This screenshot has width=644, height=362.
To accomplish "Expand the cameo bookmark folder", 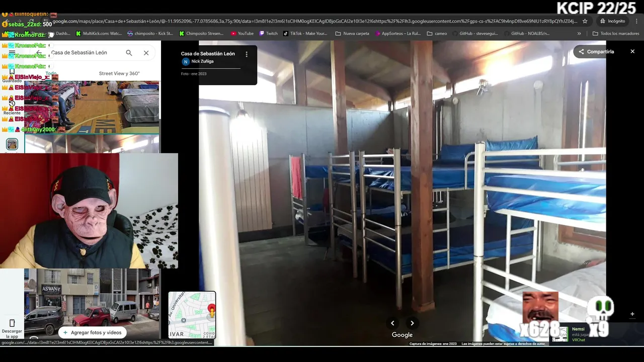I will (437, 34).
